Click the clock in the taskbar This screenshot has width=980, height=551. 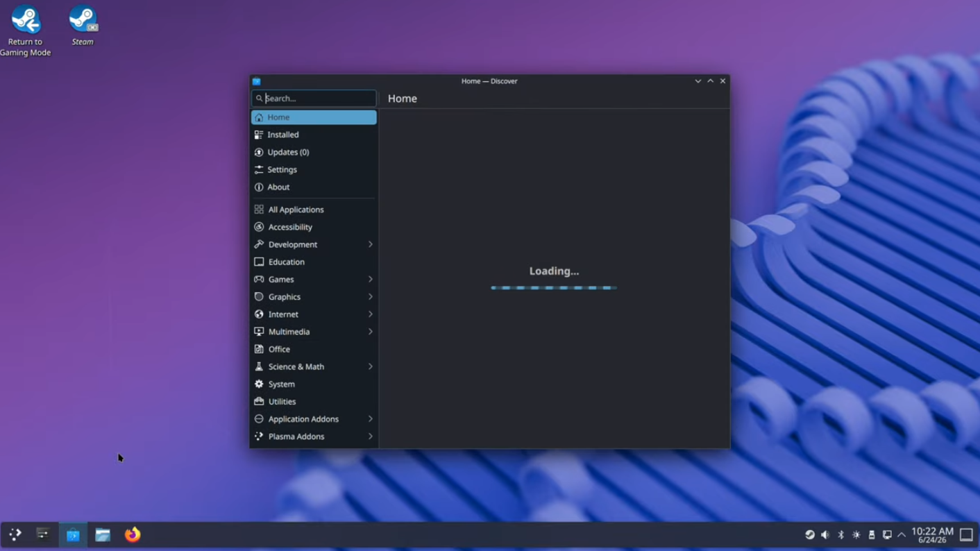click(x=932, y=535)
